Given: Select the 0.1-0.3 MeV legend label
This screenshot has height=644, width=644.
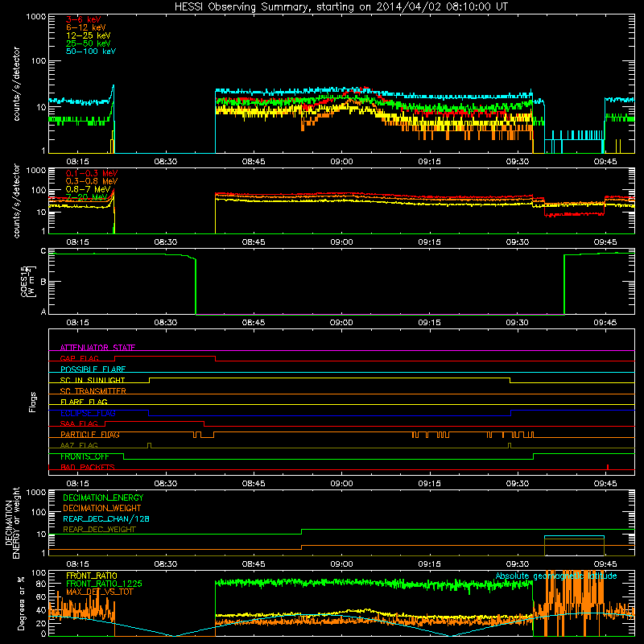Looking at the screenshot, I should coord(92,173).
